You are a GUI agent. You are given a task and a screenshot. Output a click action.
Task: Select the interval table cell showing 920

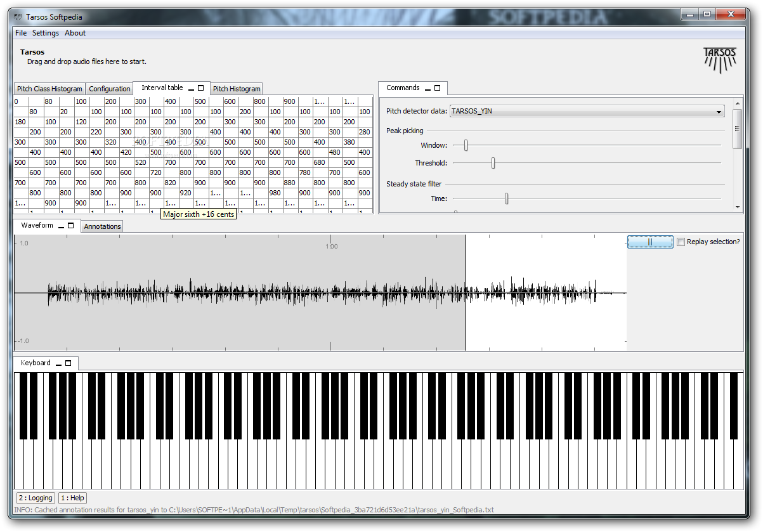coord(186,193)
